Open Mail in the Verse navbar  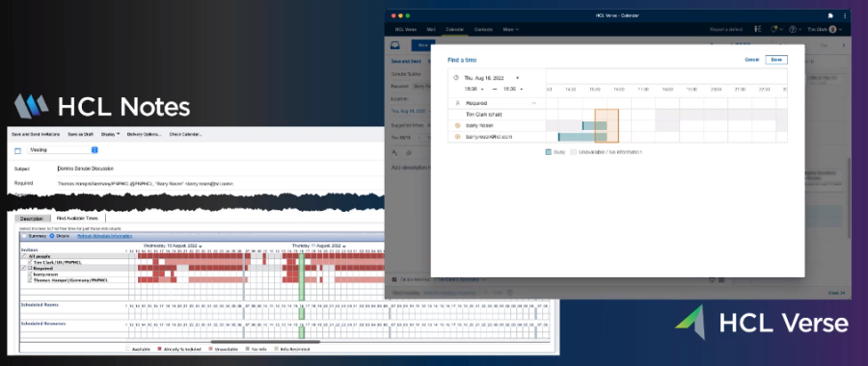(x=431, y=29)
